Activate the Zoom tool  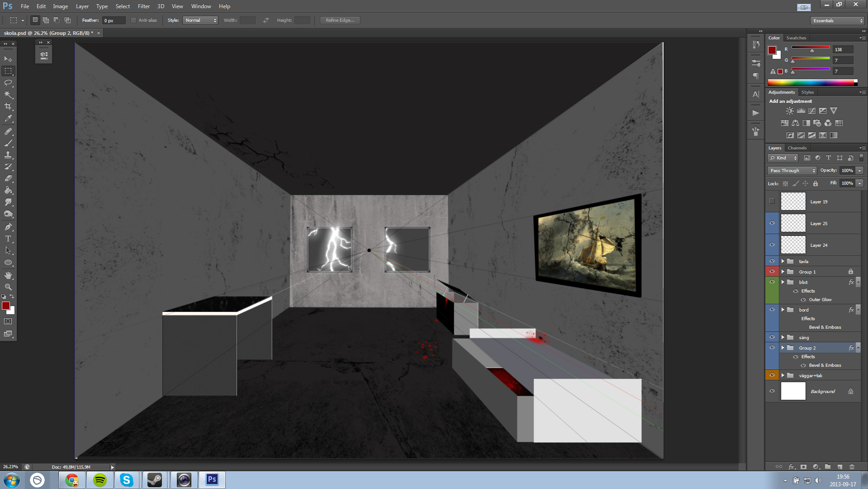pos(8,287)
